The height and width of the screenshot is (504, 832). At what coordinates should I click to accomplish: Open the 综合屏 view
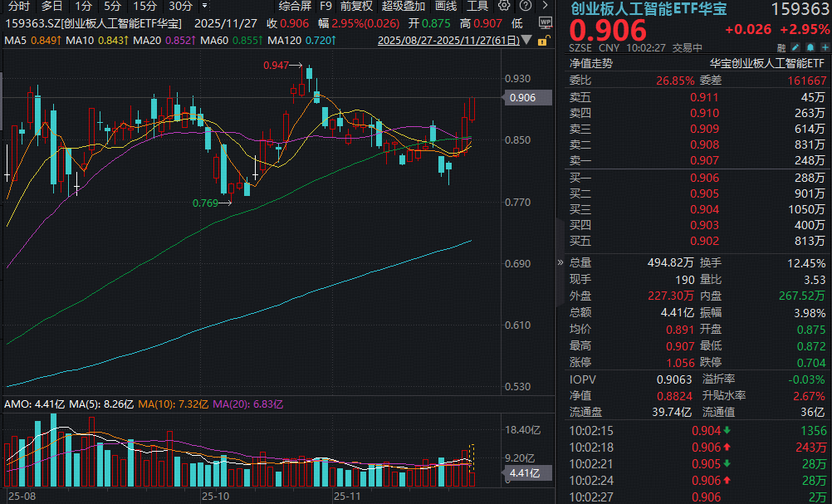point(295,5)
